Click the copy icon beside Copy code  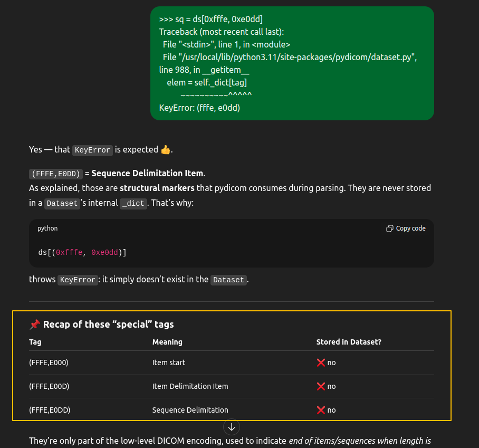(389, 228)
